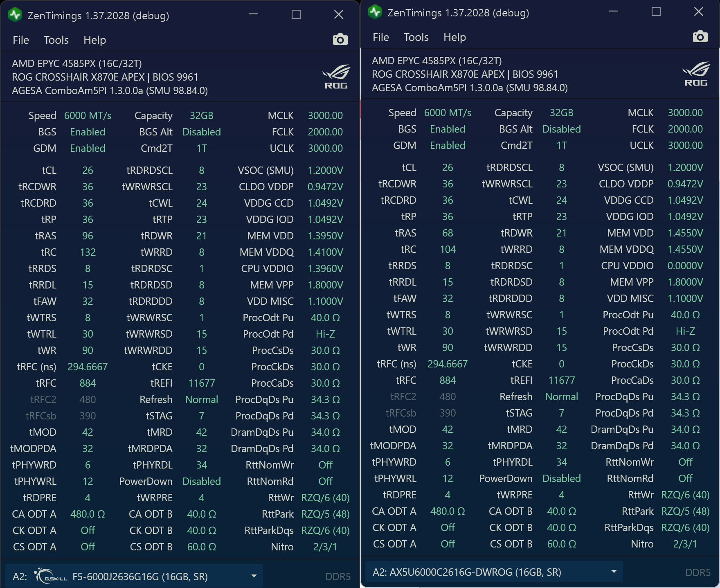Expand the G.Skill F5-6000J2636G16G module dropdown
Image resolution: width=720 pixels, height=588 pixels.
point(134,577)
